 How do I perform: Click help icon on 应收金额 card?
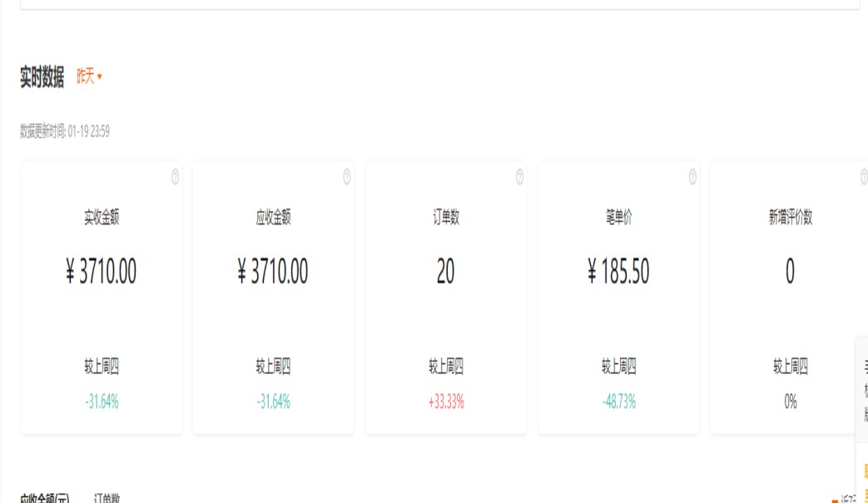point(347,176)
